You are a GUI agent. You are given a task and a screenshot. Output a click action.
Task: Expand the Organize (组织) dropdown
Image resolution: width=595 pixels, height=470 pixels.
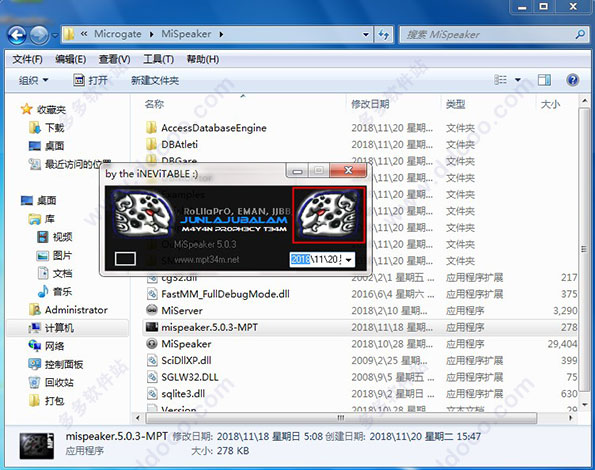pyautogui.click(x=34, y=80)
